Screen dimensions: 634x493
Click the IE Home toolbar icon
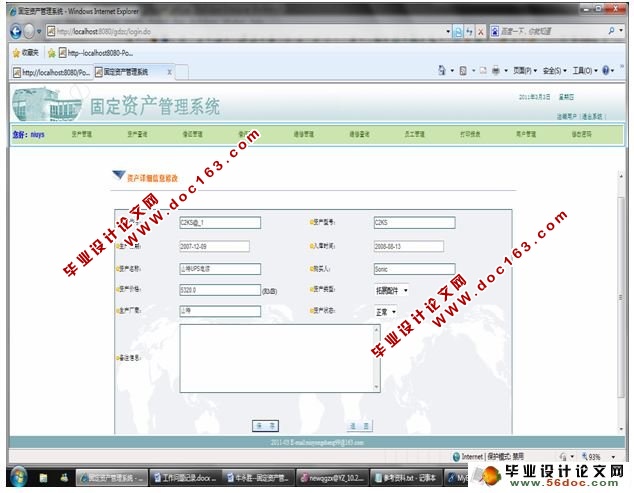pyautogui.click(x=442, y=71)
